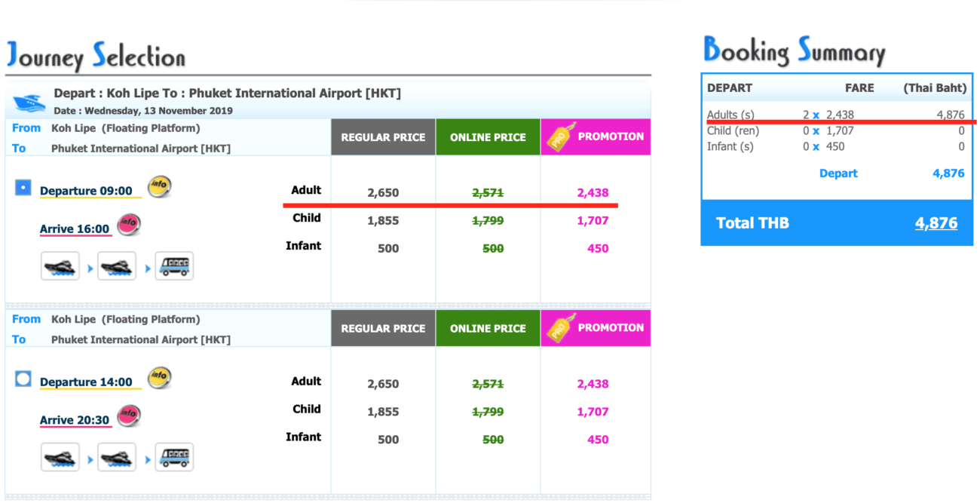Click the first green Online Price header
The height and width of the screenshot is (503, 980).
[x=488, y=137]
